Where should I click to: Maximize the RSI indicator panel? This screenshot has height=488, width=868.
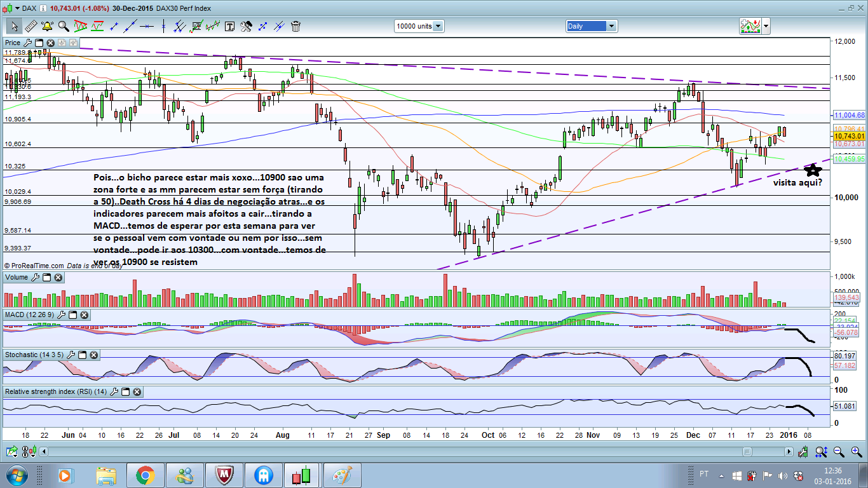pyautogui.click(x=125, y=392)
